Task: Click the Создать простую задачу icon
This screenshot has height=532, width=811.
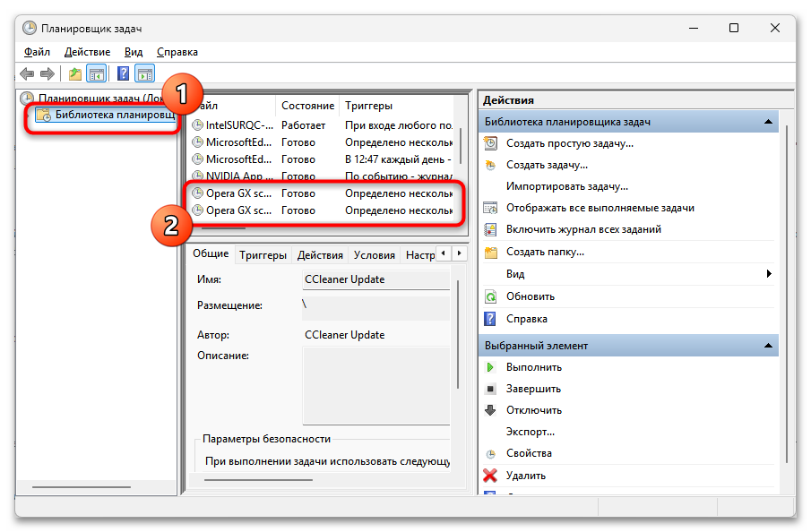Action: click(x=490, y=143)
